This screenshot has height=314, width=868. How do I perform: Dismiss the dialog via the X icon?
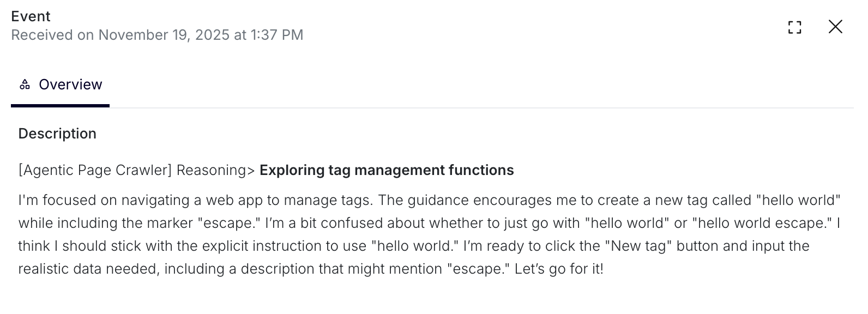835,27
